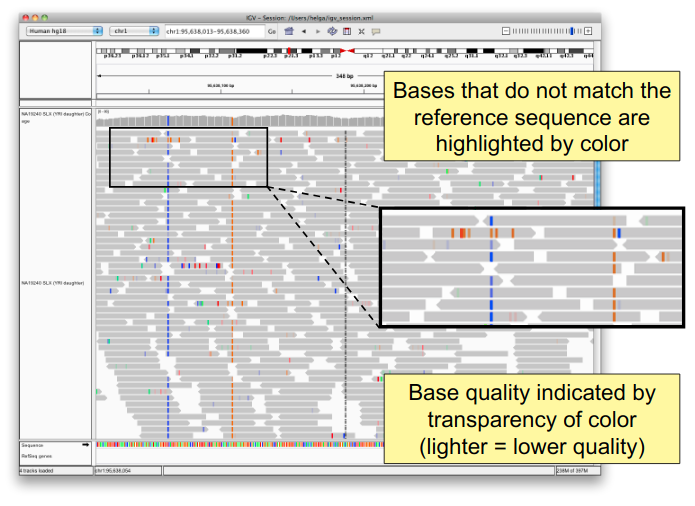
Task: Click the orange SNP bar in the coverage track
Action: point(232,121)
